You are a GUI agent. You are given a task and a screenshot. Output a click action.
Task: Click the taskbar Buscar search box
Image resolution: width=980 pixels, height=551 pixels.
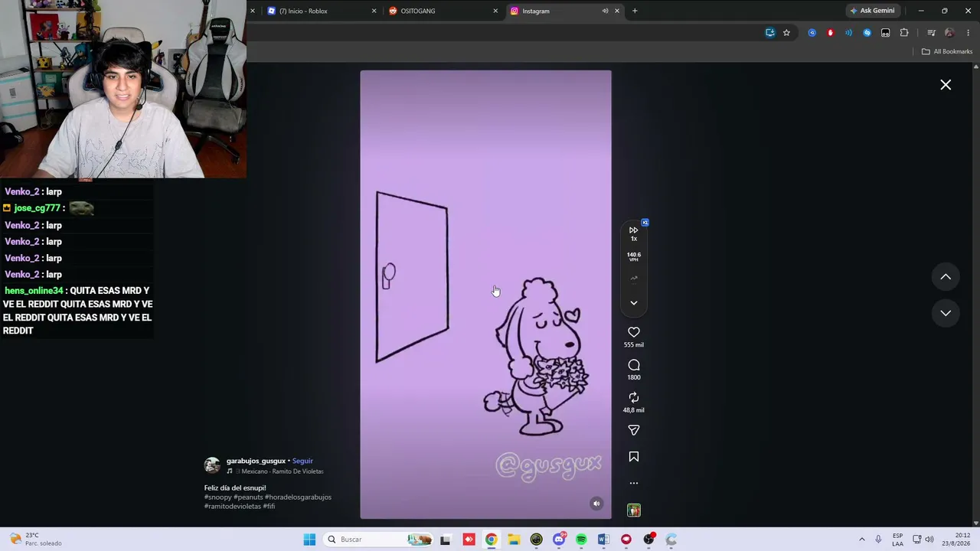(x=379, y=540)
